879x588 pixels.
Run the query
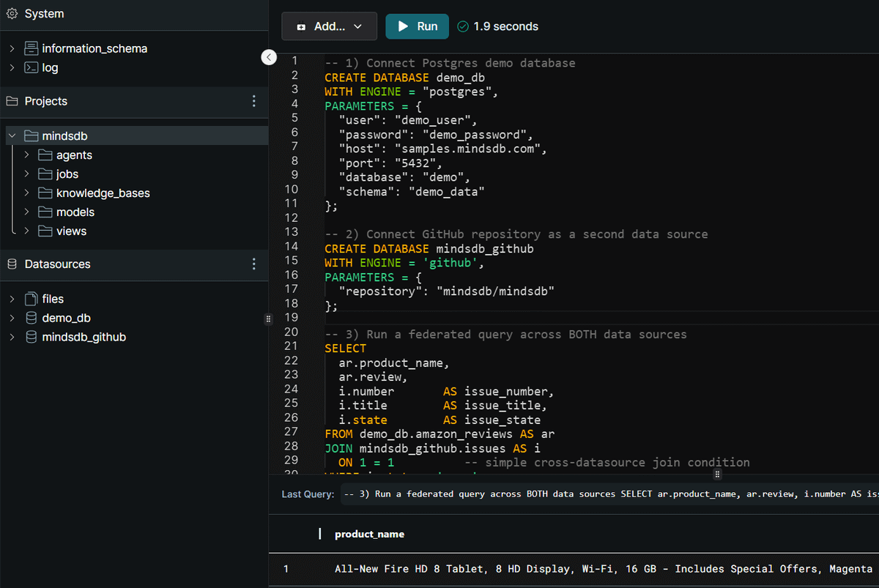pyautogui.click(x=417, y=26)
